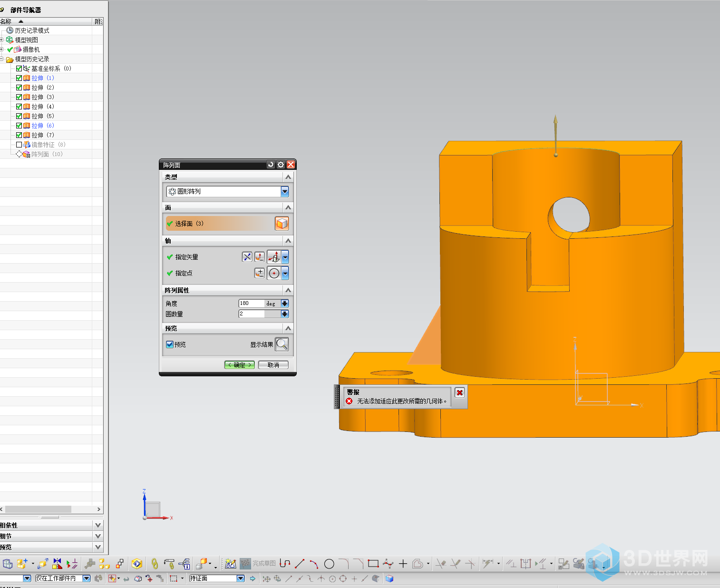Select 模型视图 tree node
This screenshot has height=588, width=720.
point(26,40)
